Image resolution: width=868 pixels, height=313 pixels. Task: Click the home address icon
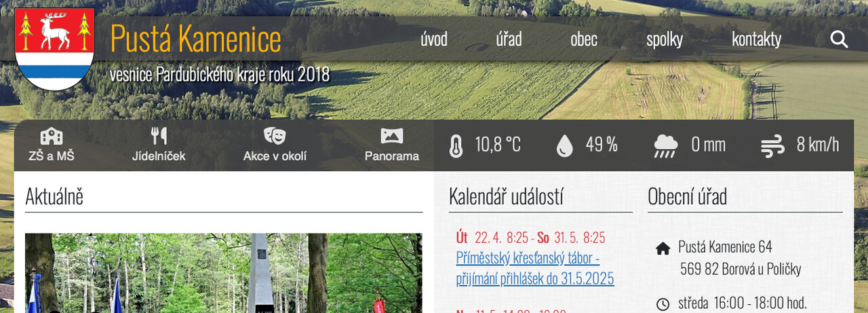(x=663, y=248)
